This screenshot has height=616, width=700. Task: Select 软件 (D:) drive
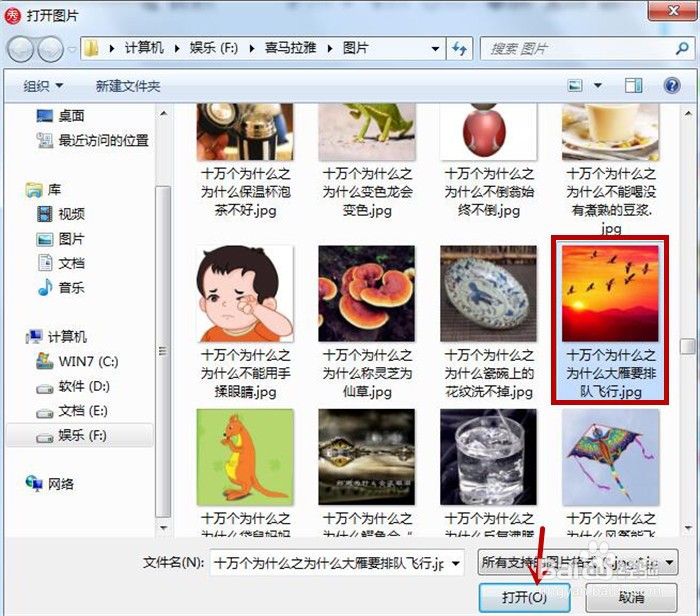pos(73,386)
